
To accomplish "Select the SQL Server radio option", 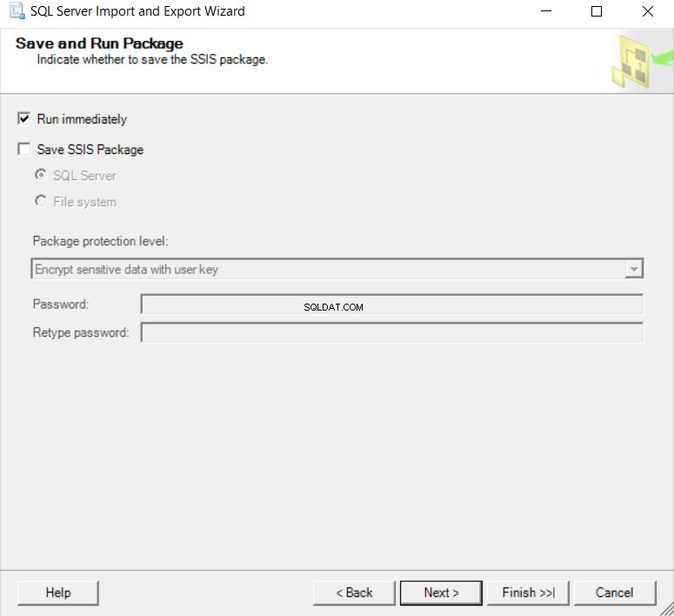I will point(41,175).
